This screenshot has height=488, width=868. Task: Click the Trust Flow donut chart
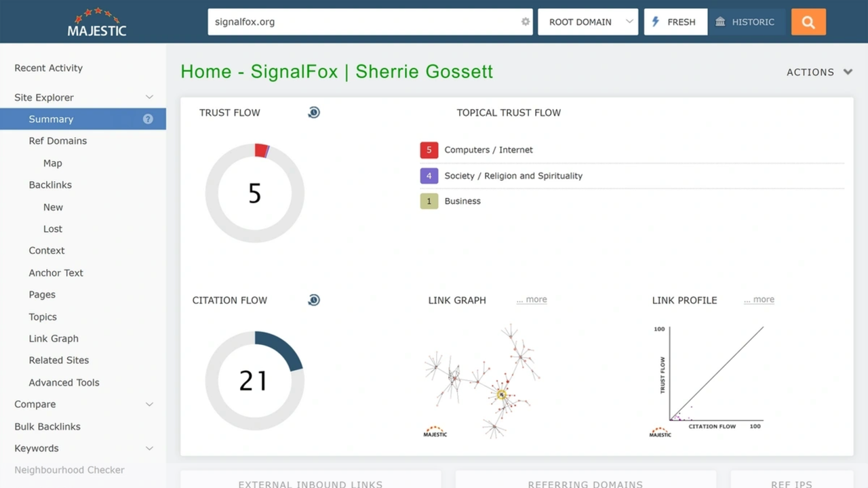(x=255, y=193)
